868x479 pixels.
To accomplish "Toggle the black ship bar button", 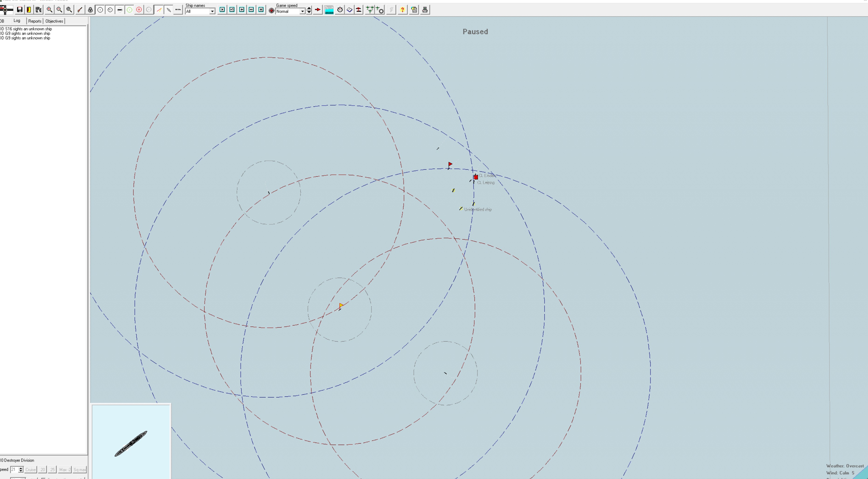I will pyautogui.click(x=120, y=10).
